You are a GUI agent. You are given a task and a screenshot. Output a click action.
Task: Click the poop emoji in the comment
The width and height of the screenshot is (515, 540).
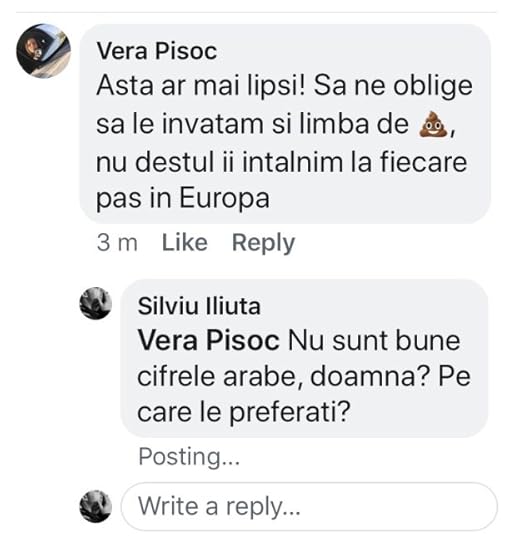[x=433, y=124]
